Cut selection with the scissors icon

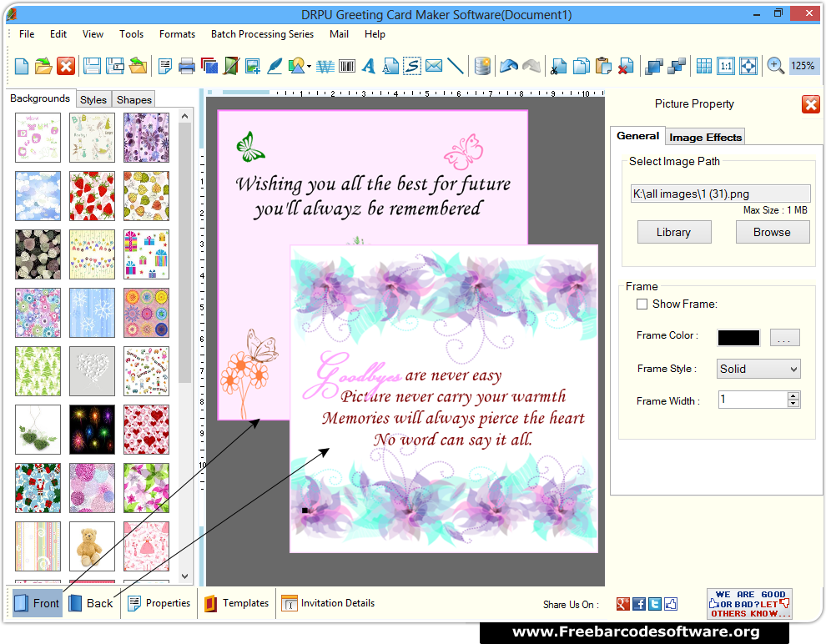558,67
